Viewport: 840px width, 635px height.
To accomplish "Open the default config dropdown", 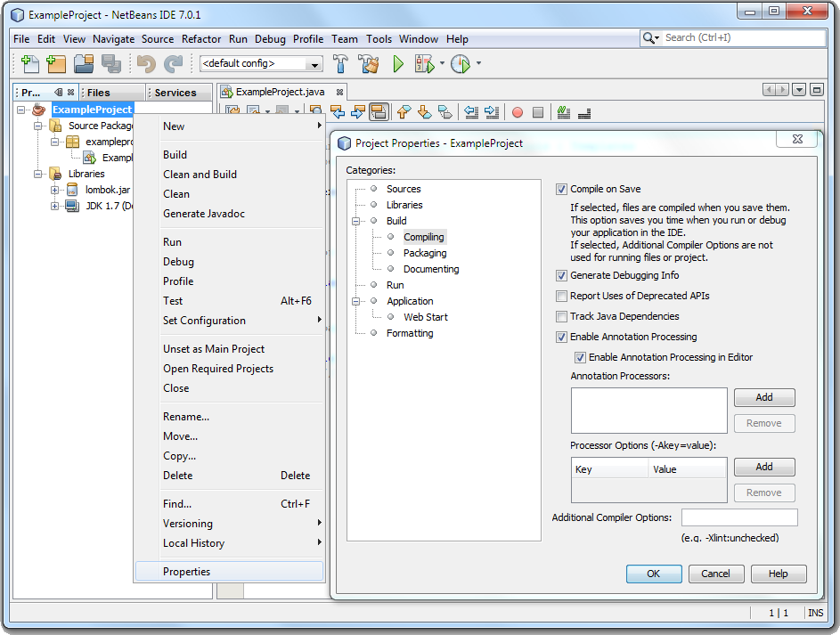I will (x=316, y=63).
